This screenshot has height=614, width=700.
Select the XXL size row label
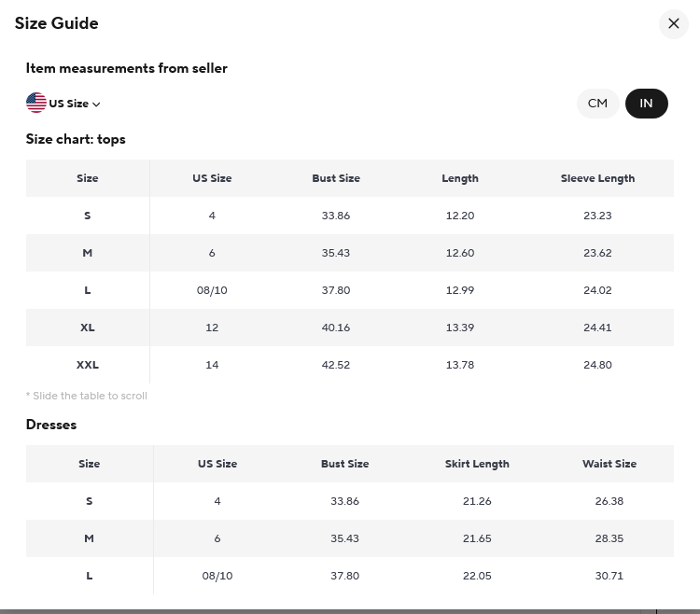point(88,365)
